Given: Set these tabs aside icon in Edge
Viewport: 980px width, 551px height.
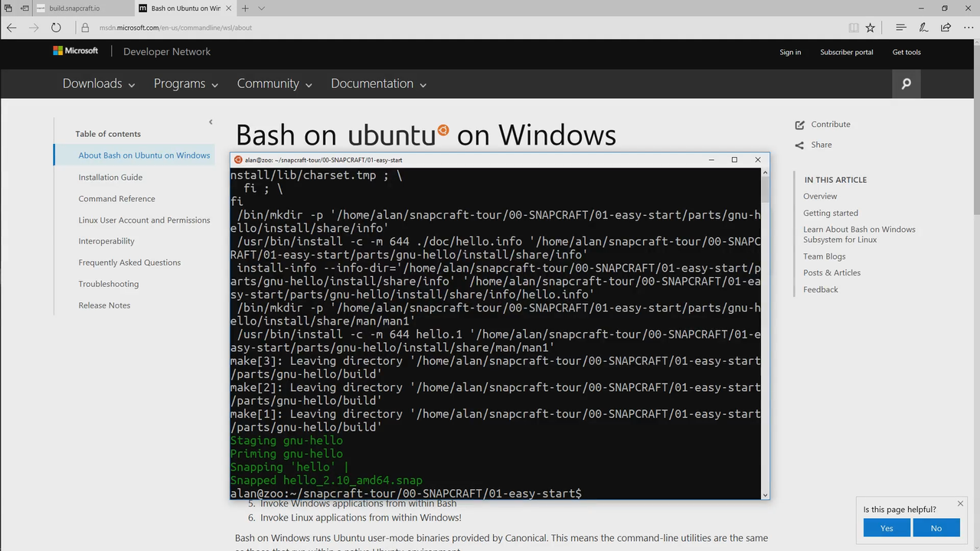Looking at the screenshot, I should [x=24, y=8].
